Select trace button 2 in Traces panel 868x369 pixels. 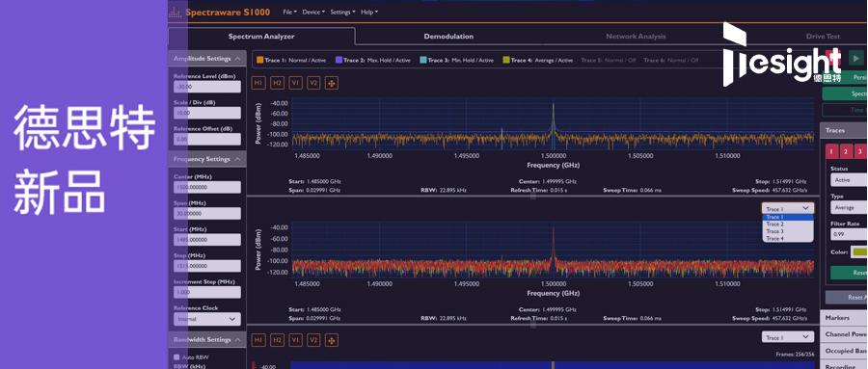846,151
